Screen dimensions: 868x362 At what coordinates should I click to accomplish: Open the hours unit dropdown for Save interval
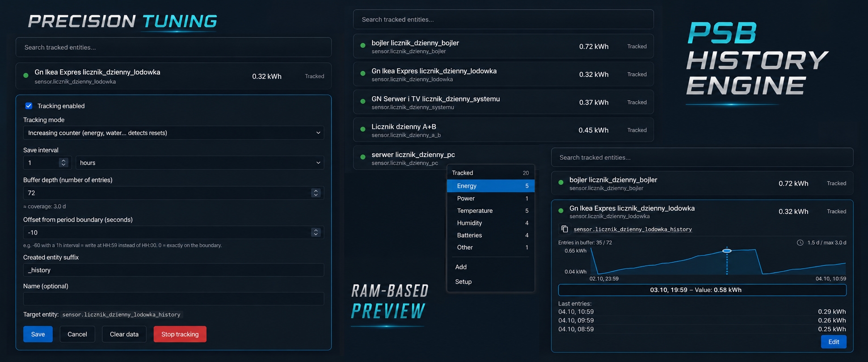pos(200,163)
